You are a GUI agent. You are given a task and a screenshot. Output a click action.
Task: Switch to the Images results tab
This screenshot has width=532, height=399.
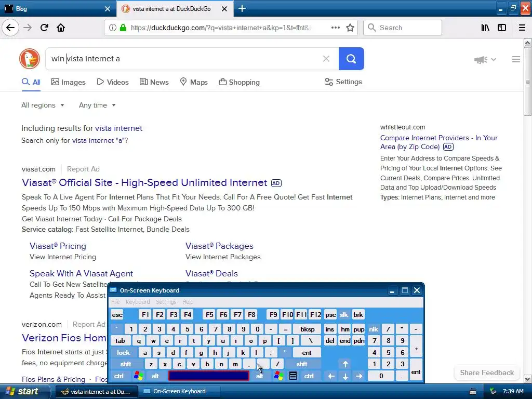point(68,82)
